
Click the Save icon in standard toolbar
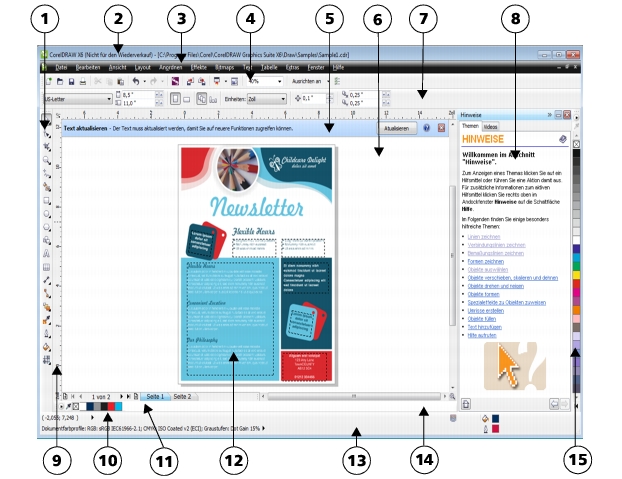point(72,80)
